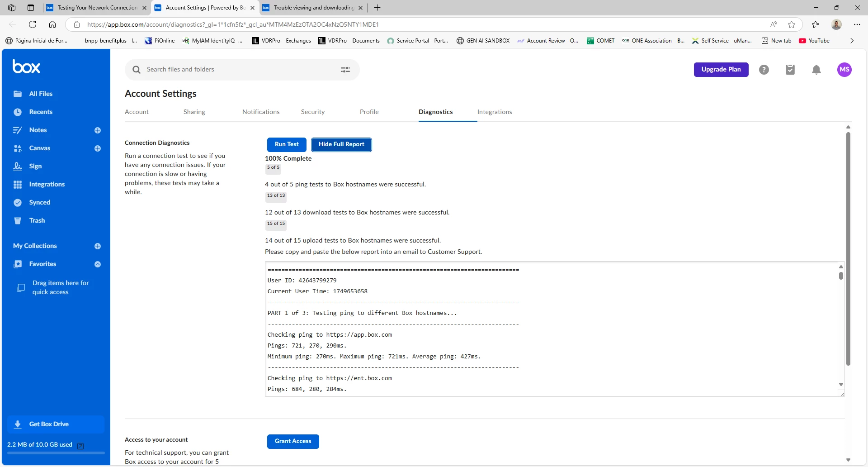868x467 pixels.
Task: Switch to the Profile tab
Action: 369,112
